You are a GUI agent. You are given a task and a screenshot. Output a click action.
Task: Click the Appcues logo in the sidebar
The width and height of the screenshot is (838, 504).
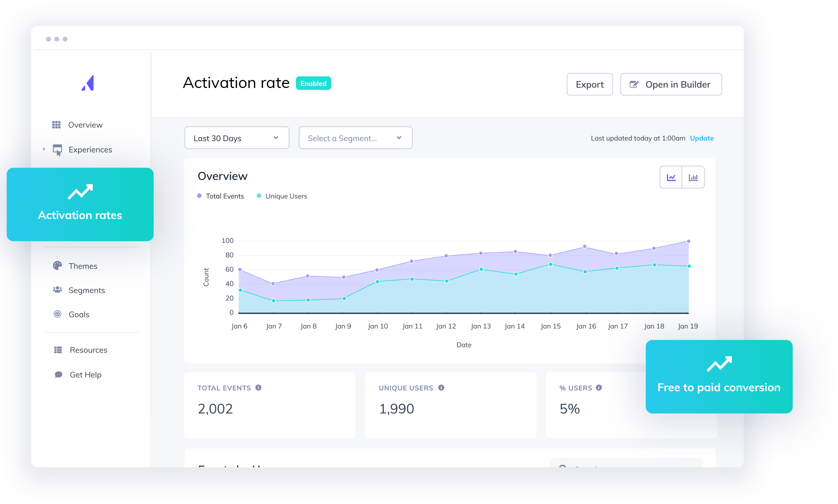point(88,83)
